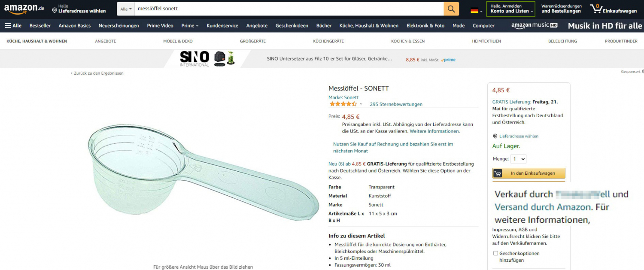Expand the Konto und Listen menu
Image resolution: width=644 pixels, height=270 pixels.
(511, 9)
